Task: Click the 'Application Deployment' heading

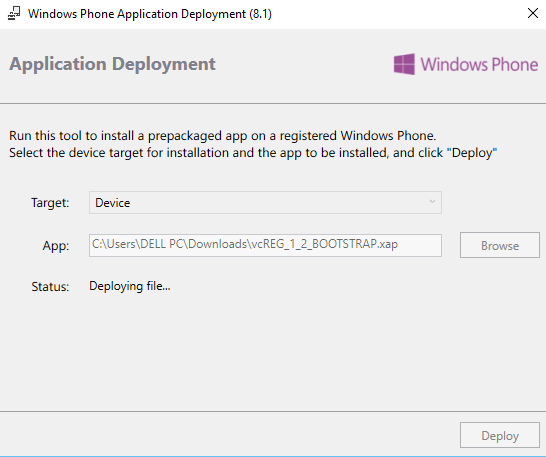Action: (112, 64)
